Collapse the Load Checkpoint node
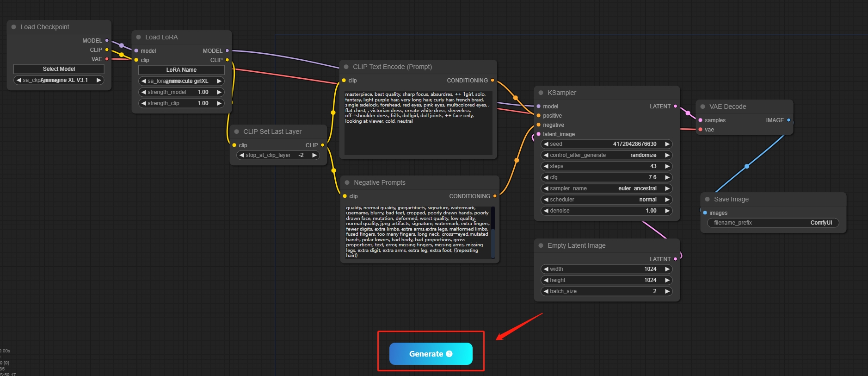 13,27
